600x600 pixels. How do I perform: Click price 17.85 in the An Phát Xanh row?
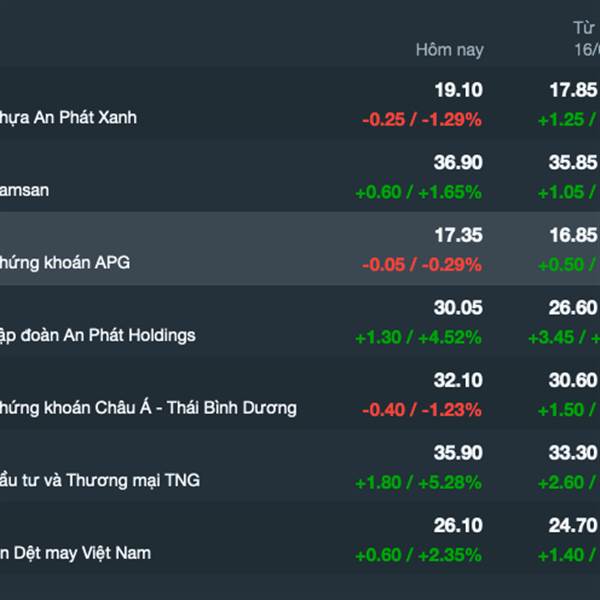573,90
